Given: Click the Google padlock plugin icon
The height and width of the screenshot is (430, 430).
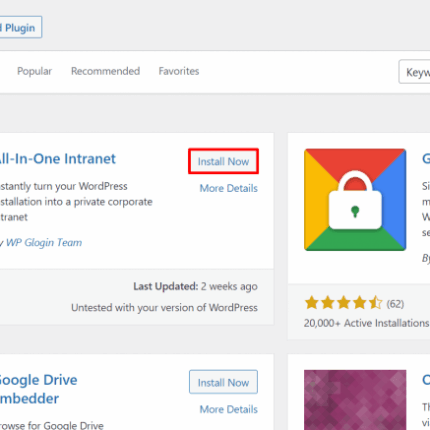Looking at the screenshot, I should point(355,200).
